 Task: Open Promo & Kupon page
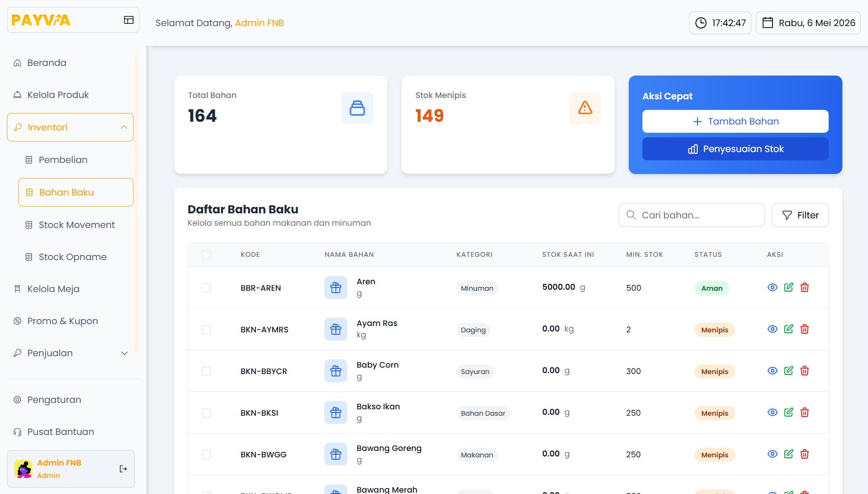70,321
